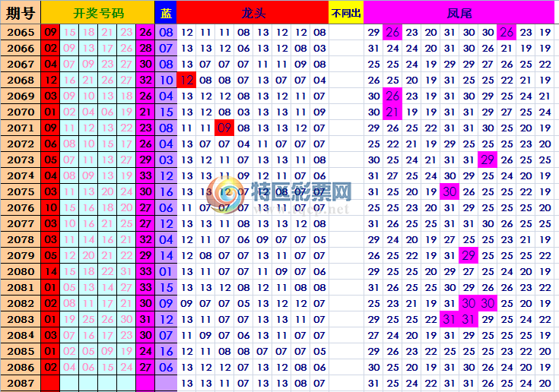
Task: Select period number 2068
Action: click(21, 80)
